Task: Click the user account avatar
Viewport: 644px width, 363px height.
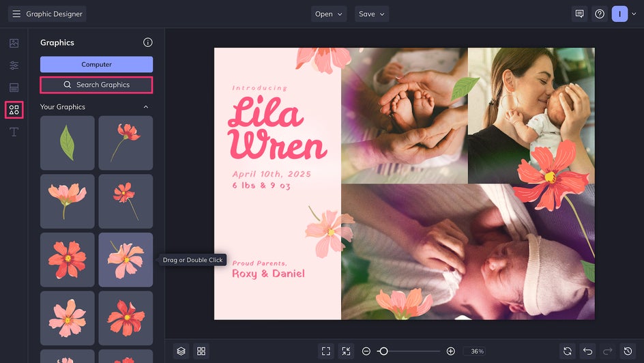Action: point(619,14)
